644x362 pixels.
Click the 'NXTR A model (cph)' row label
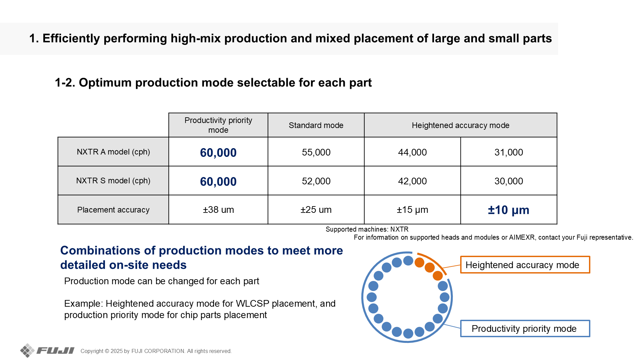pos(113,152)
